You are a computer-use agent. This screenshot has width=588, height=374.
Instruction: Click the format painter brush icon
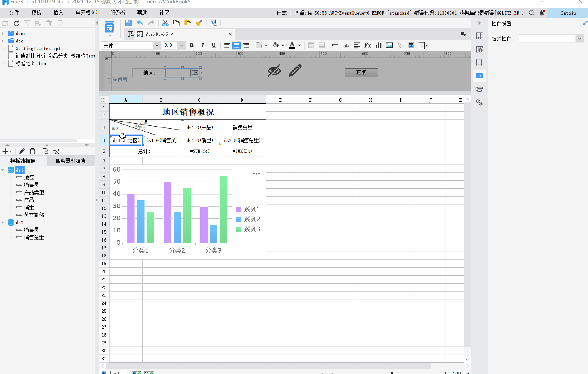[x=199, y=23]
